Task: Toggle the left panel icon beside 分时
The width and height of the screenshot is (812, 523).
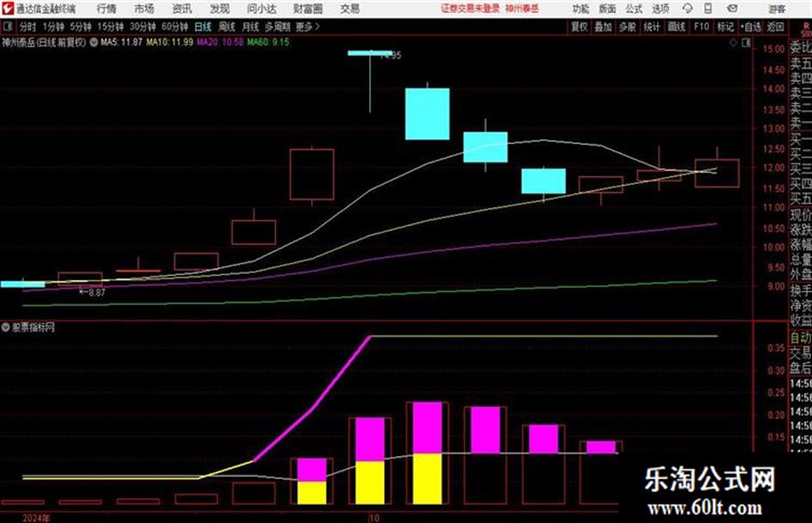Action: pyautogui.click(x=8, y=26)
